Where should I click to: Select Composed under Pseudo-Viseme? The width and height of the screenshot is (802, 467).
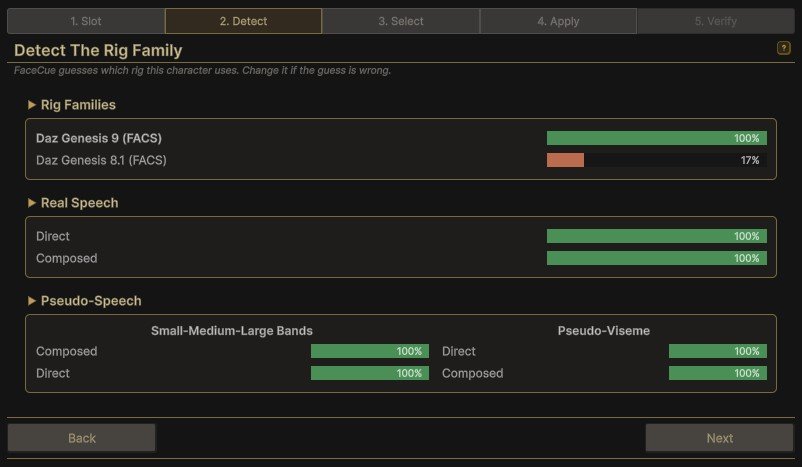473,373
